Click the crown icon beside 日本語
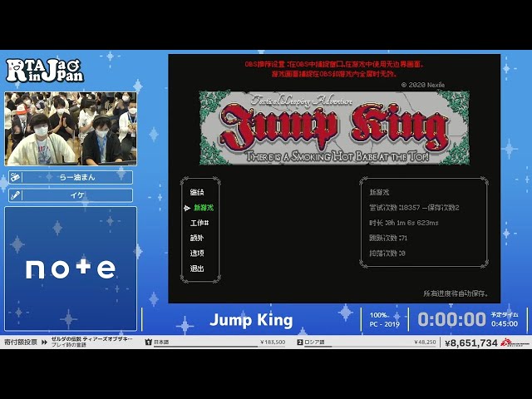 coord(148,342)
